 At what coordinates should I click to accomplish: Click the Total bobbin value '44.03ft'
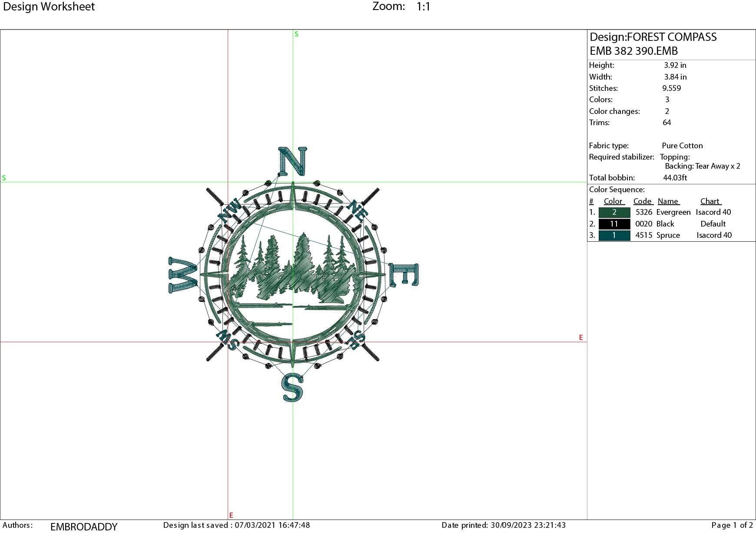(675, 178)
